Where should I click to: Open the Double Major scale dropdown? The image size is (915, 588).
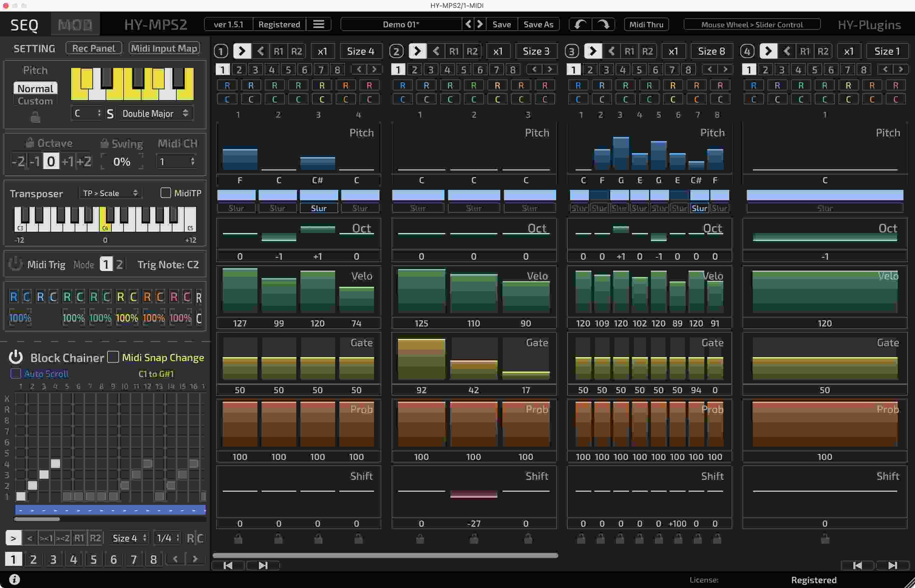click(x=155, y=113)
